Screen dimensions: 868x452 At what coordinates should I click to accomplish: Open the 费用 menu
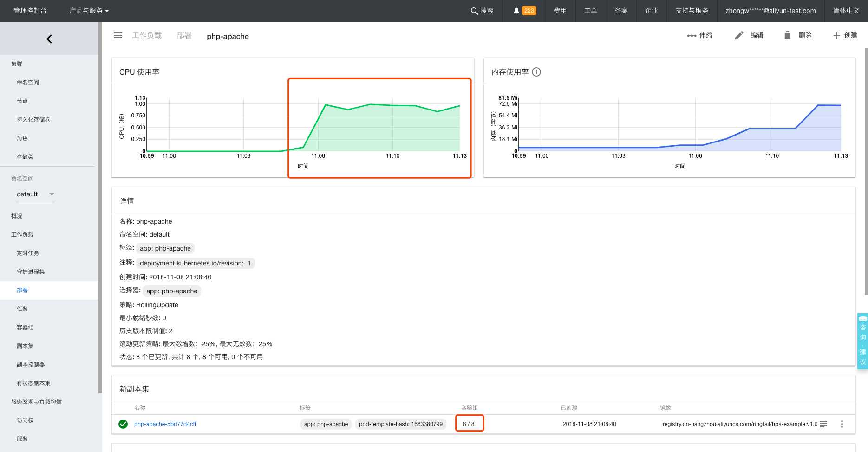[x=560, y=11]
